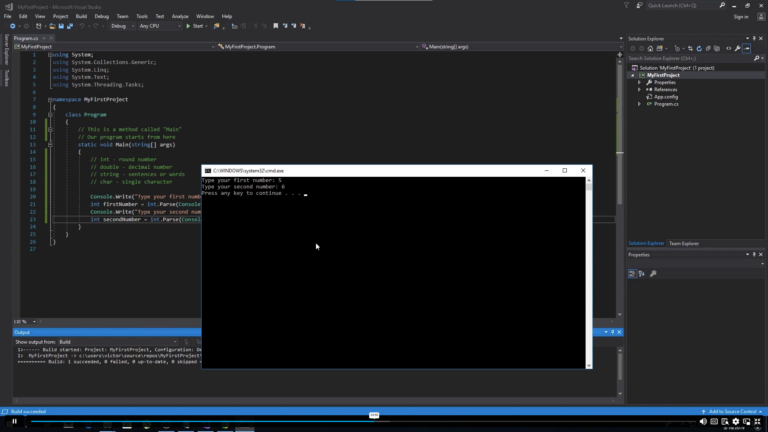Switch to the Team Explorer tab
Screen dimensions: 768x432
coord(684,243)
